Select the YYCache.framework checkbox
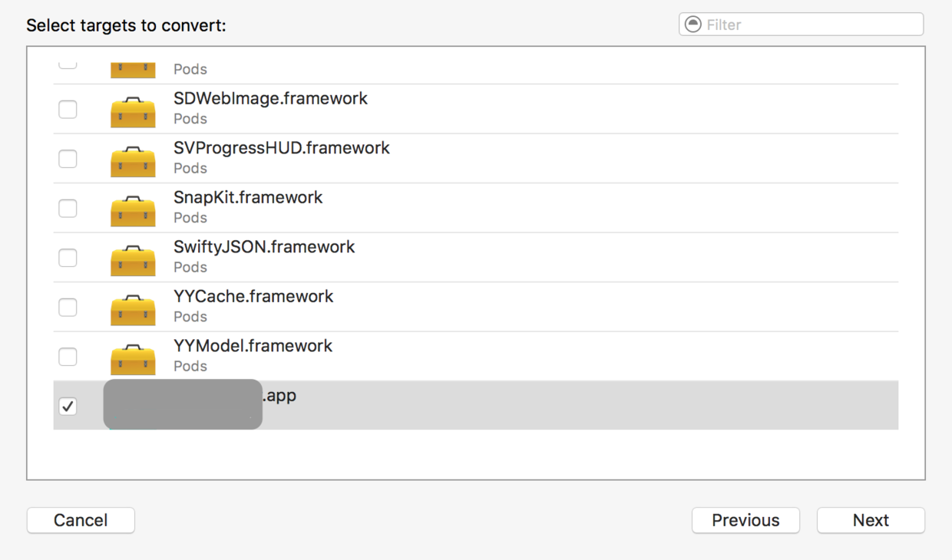This screenshot has width=952, height=560. coord(68,307)
